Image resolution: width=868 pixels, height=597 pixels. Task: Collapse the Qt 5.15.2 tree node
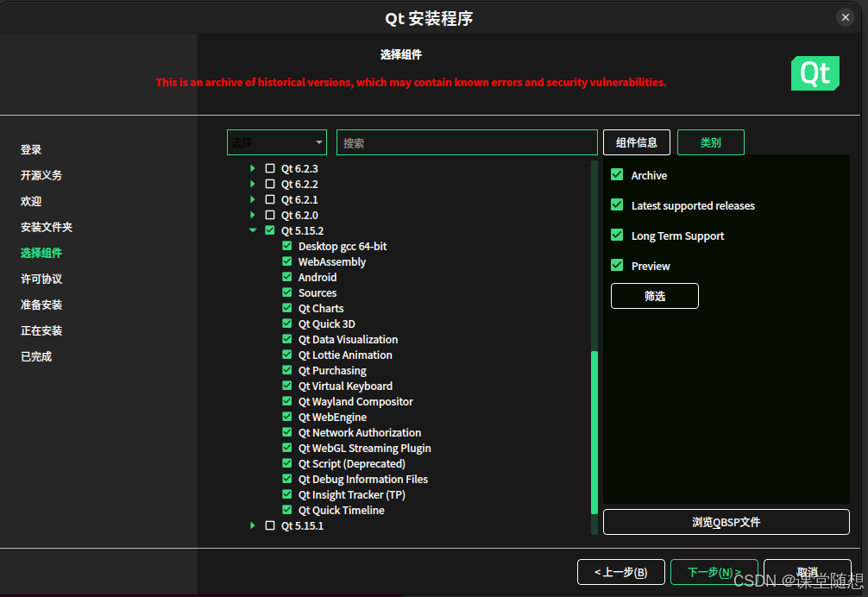click(x=253, y=230)
